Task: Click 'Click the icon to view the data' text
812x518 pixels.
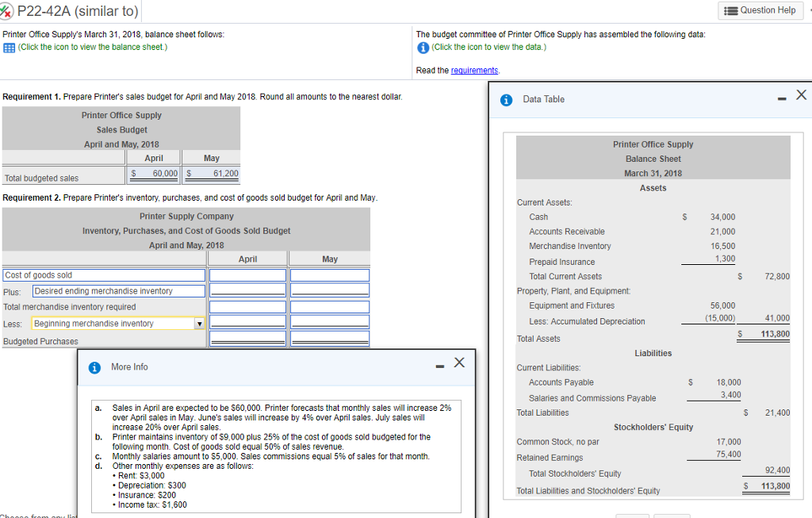Action: 488,47
